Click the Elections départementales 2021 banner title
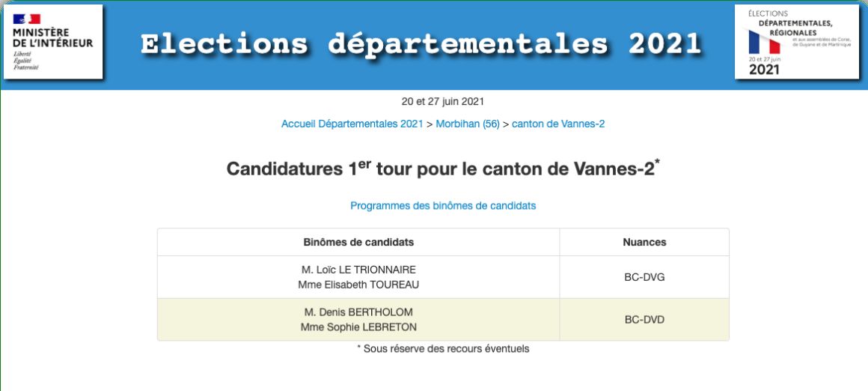 (421, 44)
